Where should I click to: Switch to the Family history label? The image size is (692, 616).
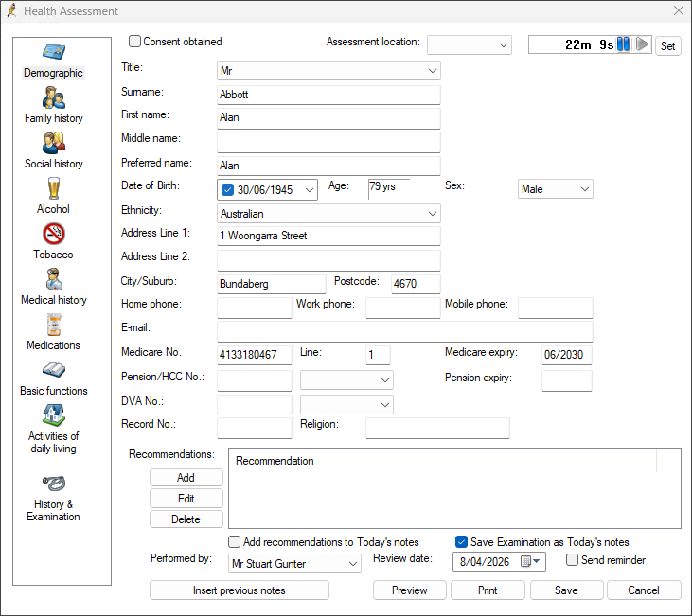point(53,118)
